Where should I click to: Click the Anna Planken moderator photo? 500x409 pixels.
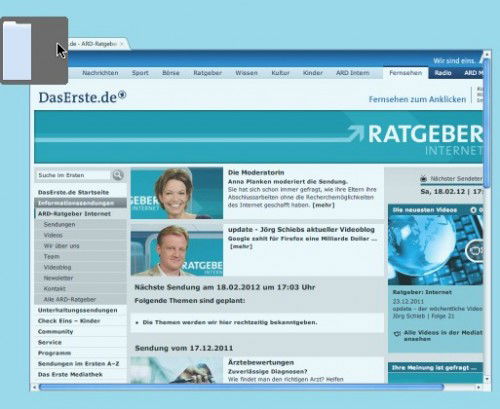point(177,193)
